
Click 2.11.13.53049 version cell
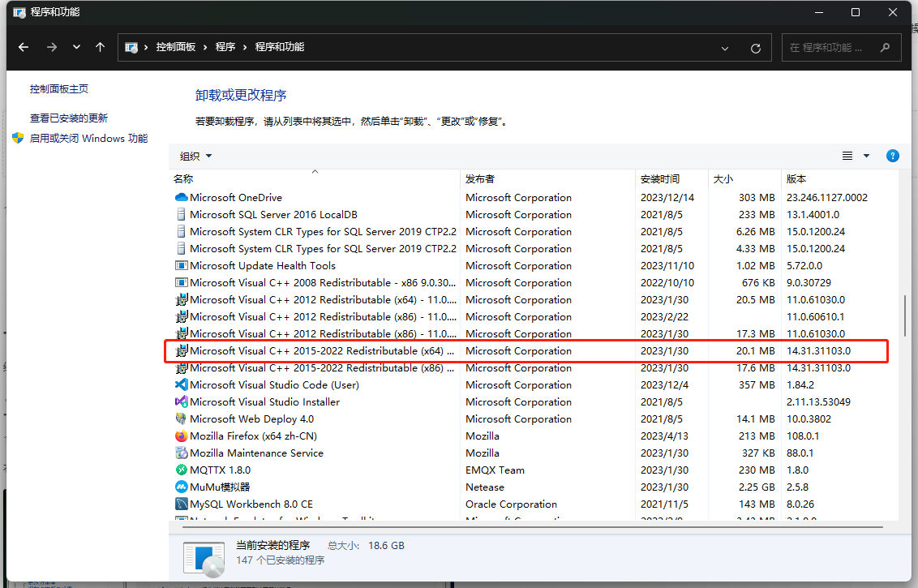(x=818, y=401)
